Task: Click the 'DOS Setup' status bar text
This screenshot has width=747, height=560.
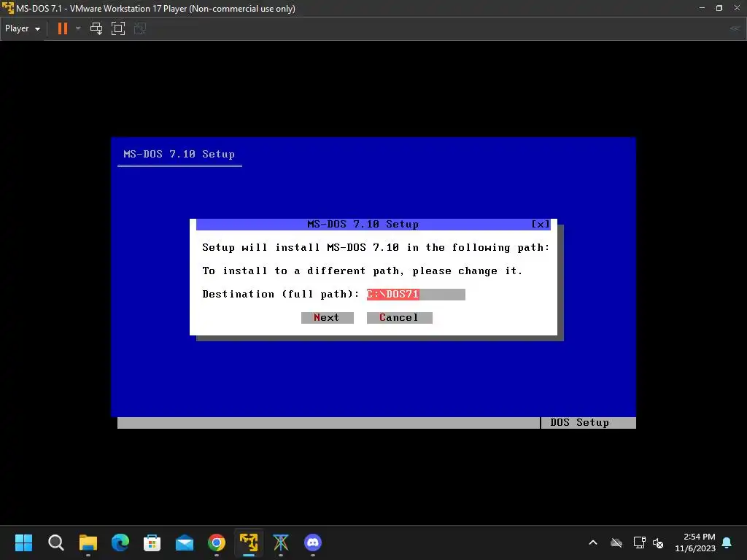Action: click(580, 423)
